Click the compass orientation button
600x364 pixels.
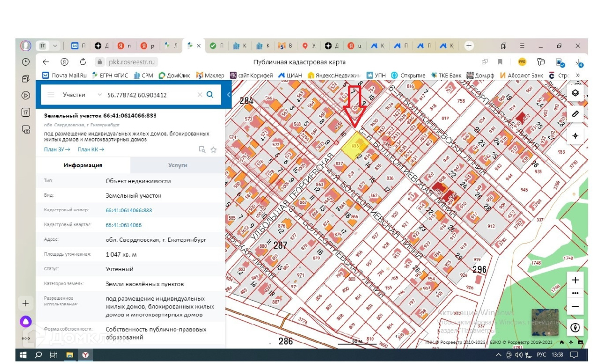pyautogui.click(x=575, y=327)
